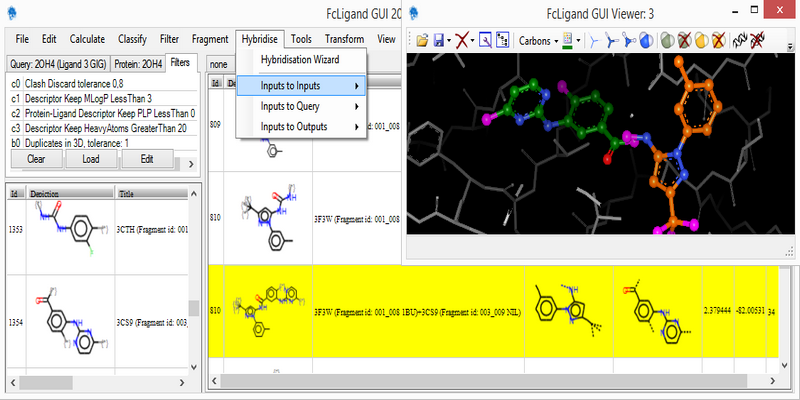Select the spacefill sphere display icon
Screen dimensions: 800x400
(646, 41)
